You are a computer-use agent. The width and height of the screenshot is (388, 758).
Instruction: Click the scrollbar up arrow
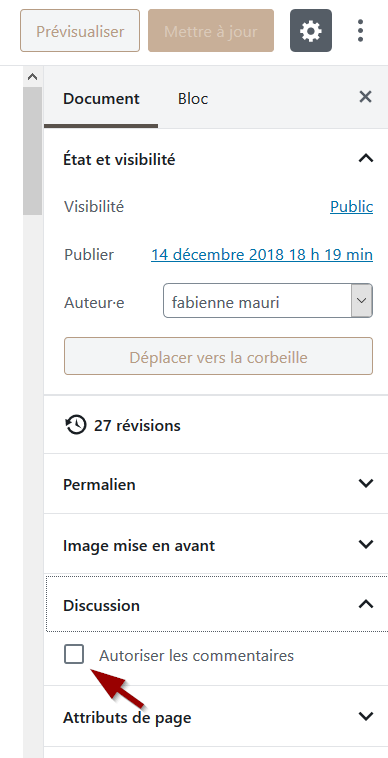32,76
